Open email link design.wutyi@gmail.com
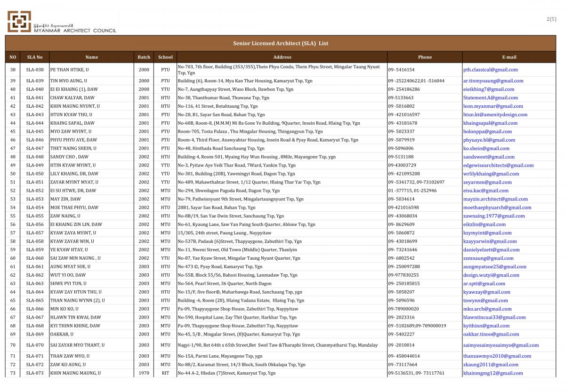This screenshot has height=392, width=565. tap(491, 275)
